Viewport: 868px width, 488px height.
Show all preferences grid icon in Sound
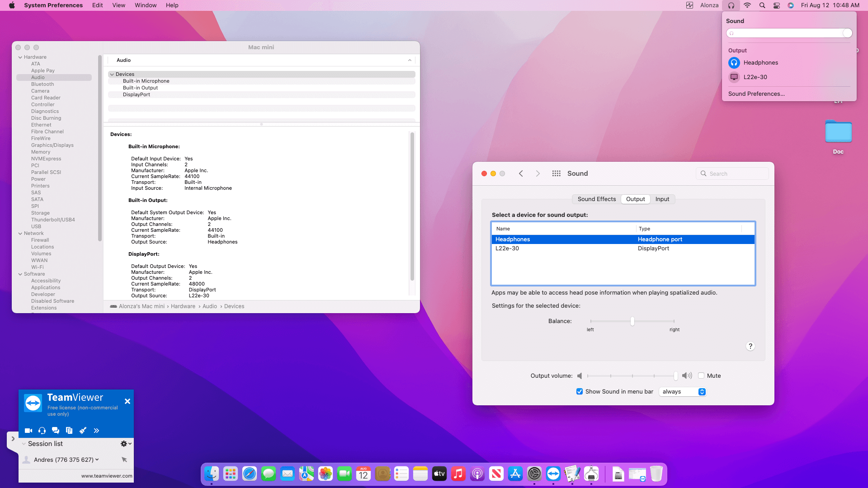click(x=556, y=174)
